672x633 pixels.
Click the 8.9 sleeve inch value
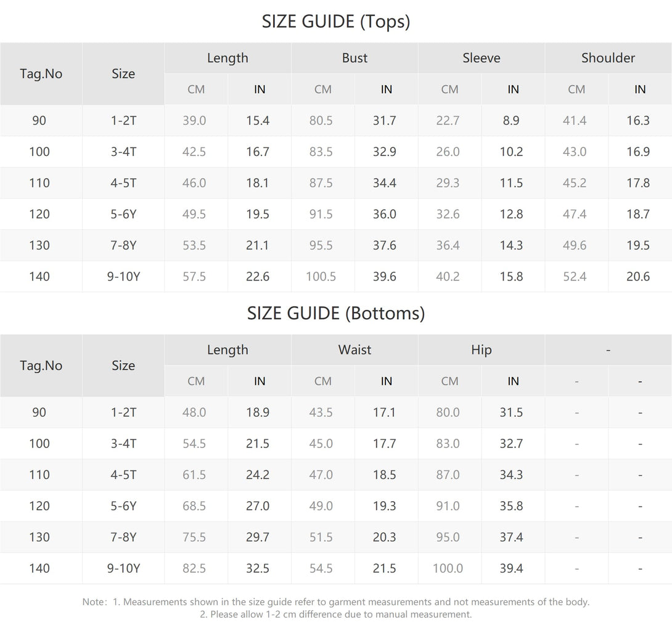pyautogui.click(x=511, y=121)
